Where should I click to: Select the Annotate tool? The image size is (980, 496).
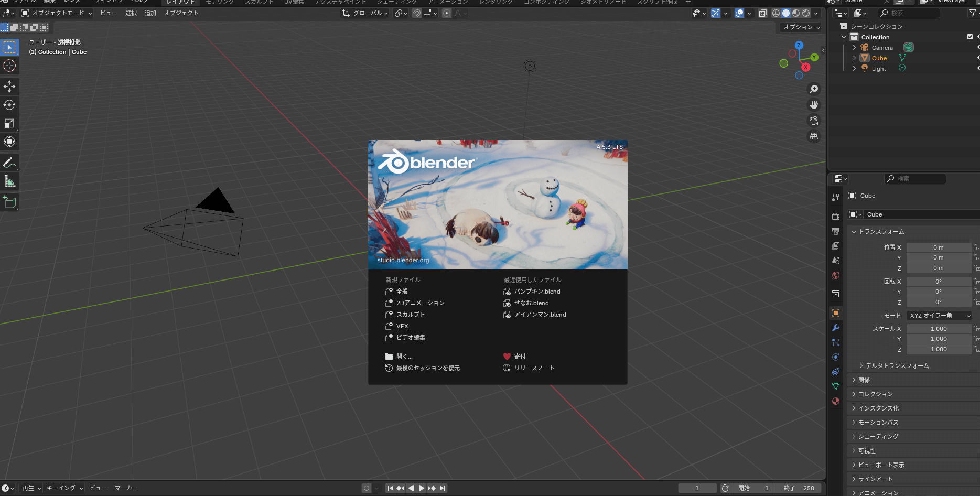pyautogui.click(x=9, y=163)
